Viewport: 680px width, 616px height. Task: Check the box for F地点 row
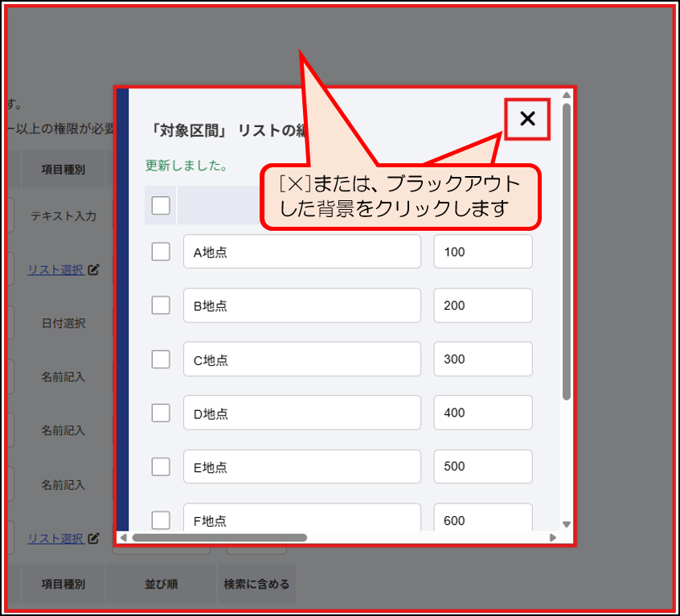coord(161,520)
